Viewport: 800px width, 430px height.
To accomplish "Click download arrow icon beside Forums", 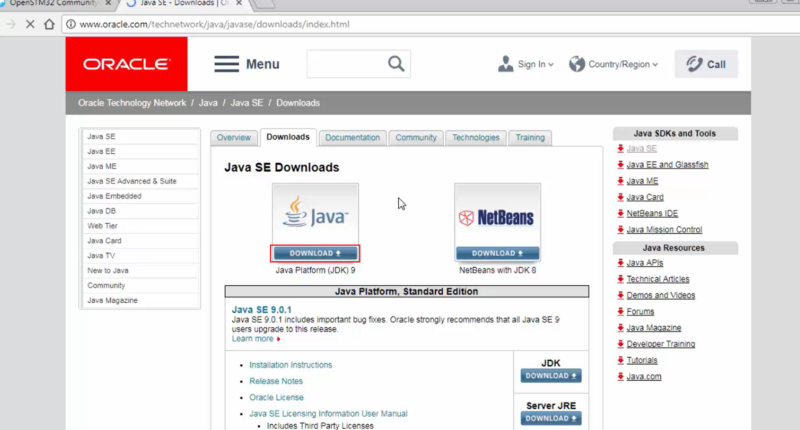I will (620, 311).
